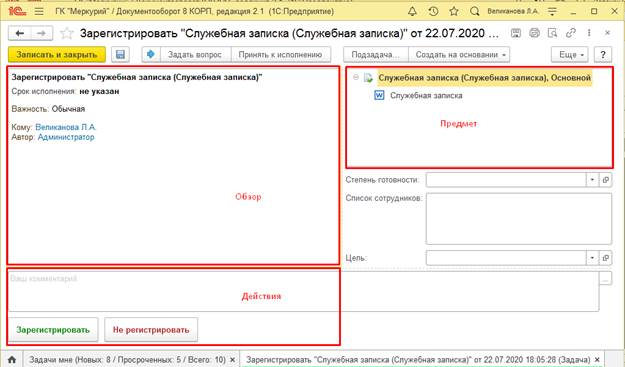The height and width of the screenshot is (367, 625).
Task: Select Служебная записка (Служебная записка), Основной row
Action: [484, 78]
